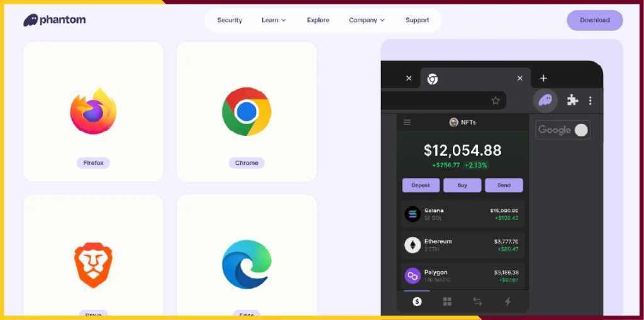Select the Firefox browser icon
The image size is (644, 320).
click(x=93, y=111)
